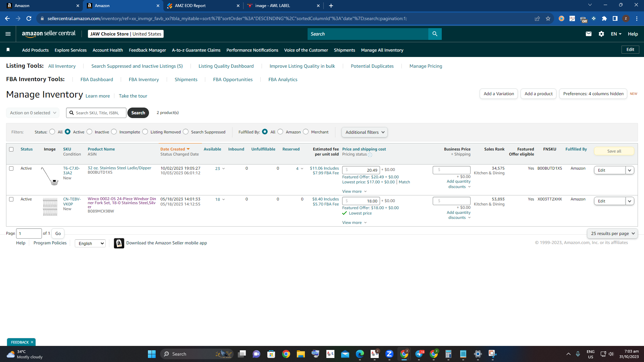This screenshot has width=644, height=362.
Task: Open Edit dropdown arrow for Winco fork row
Action: coord(630,201)
